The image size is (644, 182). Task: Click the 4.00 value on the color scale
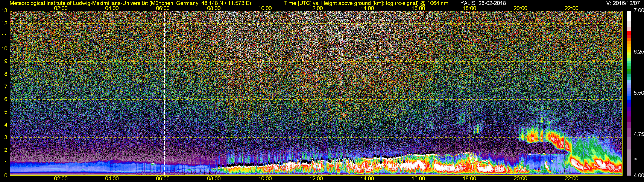tap(639, 176)
